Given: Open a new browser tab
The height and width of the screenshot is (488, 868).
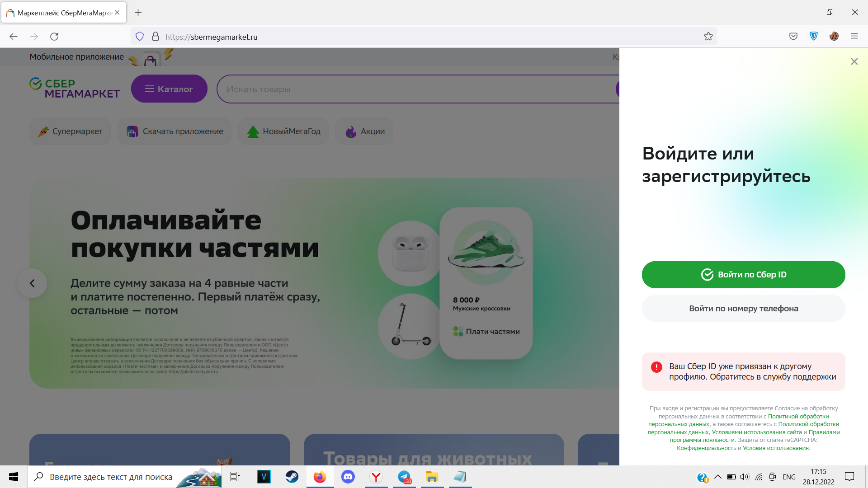Looking at the screenshot, I should pos(138,13).
